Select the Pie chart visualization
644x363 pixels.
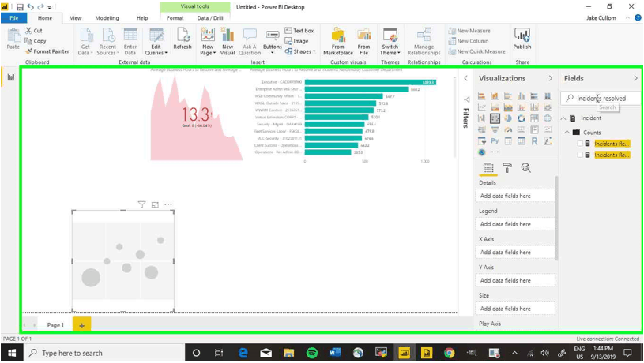(508, 118)
